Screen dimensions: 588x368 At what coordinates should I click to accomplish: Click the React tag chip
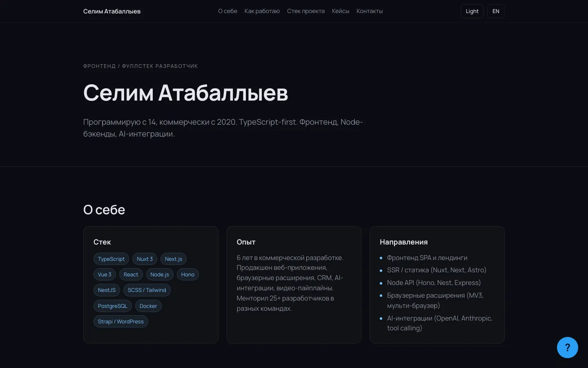pos(131,274)
